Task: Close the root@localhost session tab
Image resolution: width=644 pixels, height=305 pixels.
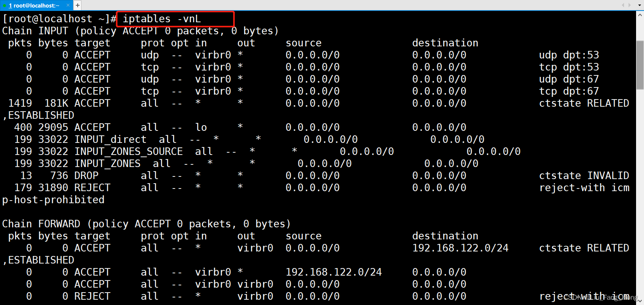Action: tap(68, 5)
